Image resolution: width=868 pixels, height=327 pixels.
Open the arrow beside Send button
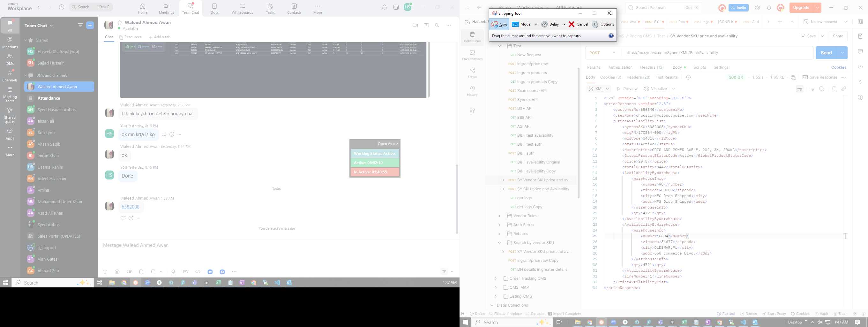point(842,53)
